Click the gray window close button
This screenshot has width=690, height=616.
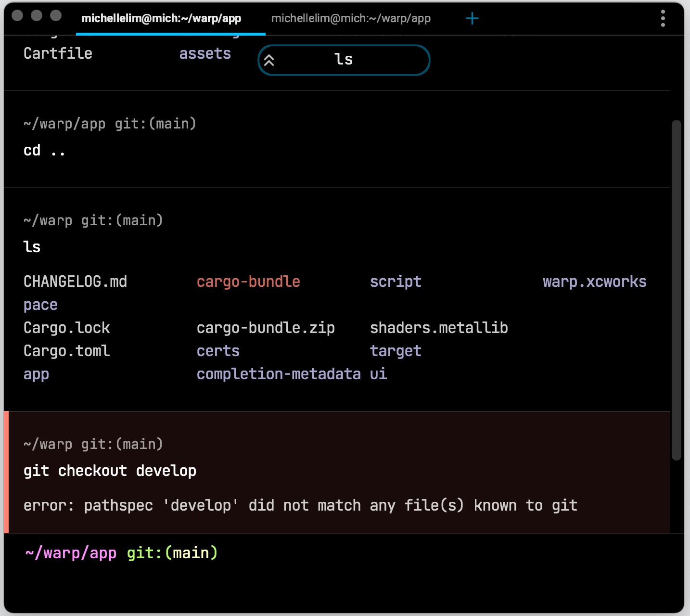coord(17,15)
